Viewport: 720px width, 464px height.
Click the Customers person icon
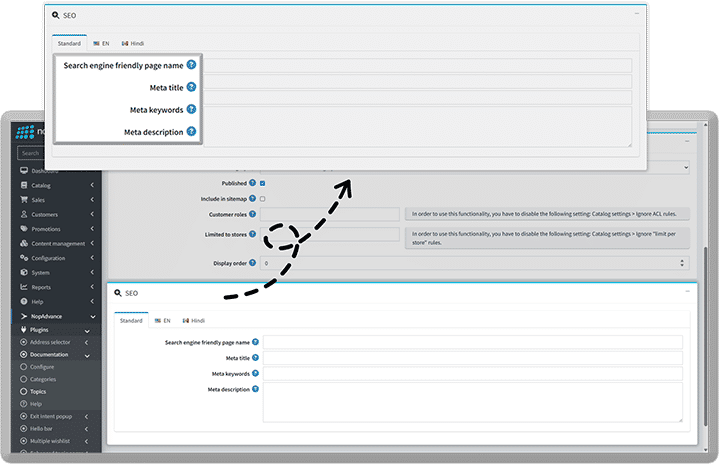pyautogui.click(x=24, y=214)
